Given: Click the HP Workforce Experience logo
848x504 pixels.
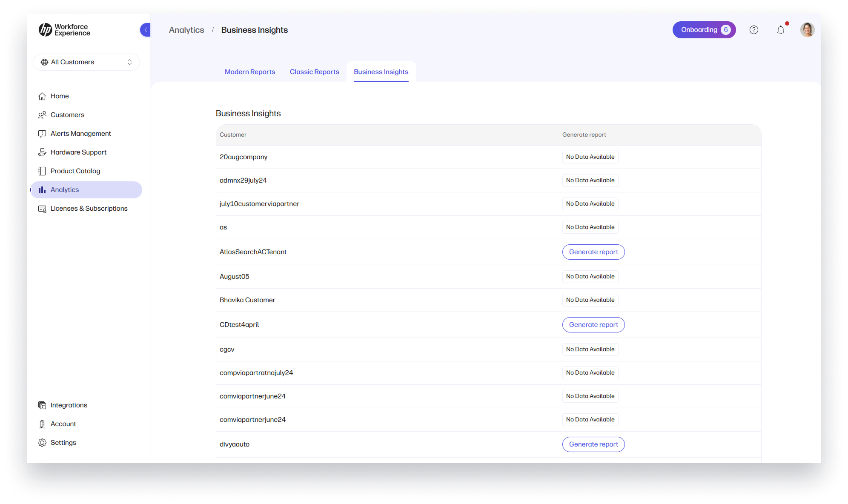Looking at the screenshot, I should (64, 30).
